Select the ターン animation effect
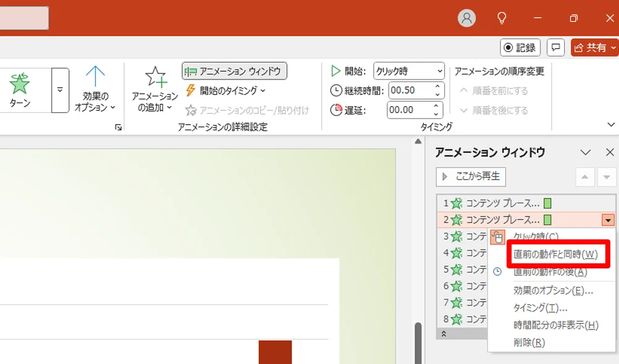The width and height of the screenshot is (619, 364). pyautogui.click(x=20, y=90)
